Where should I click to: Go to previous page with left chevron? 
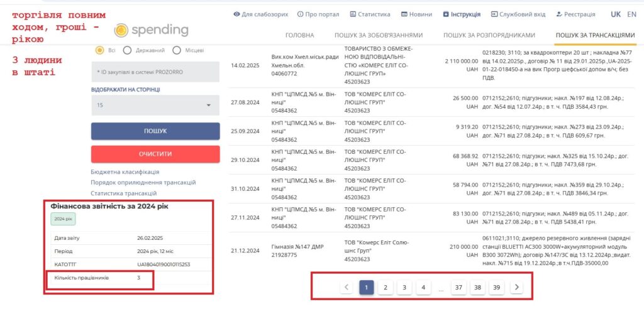(346, 287)
